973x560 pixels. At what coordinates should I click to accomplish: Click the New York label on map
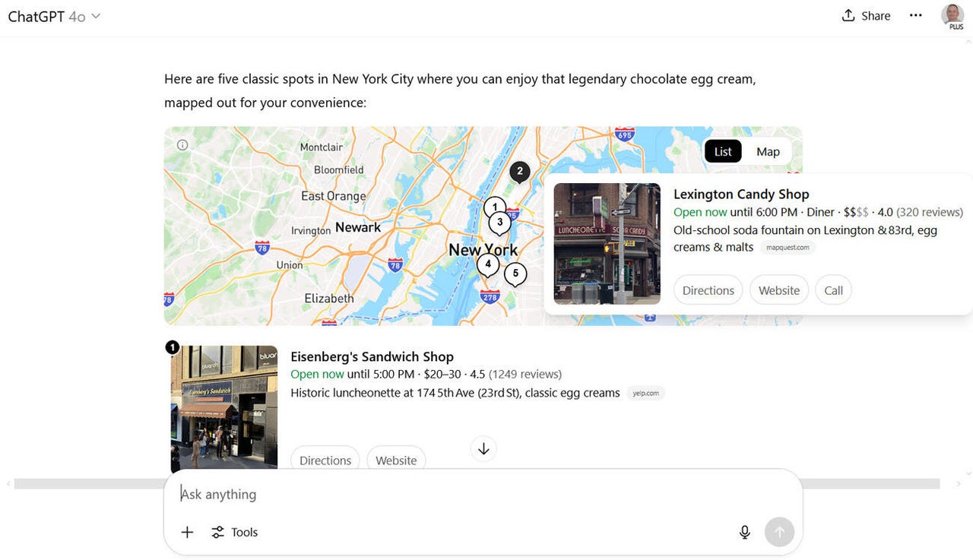coord(483,250)
